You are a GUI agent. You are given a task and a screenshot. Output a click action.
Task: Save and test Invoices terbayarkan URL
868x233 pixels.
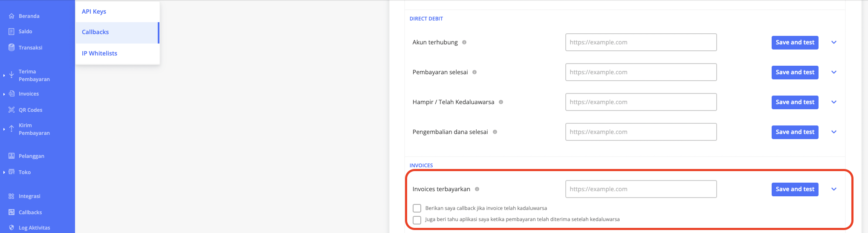[795, 189]
